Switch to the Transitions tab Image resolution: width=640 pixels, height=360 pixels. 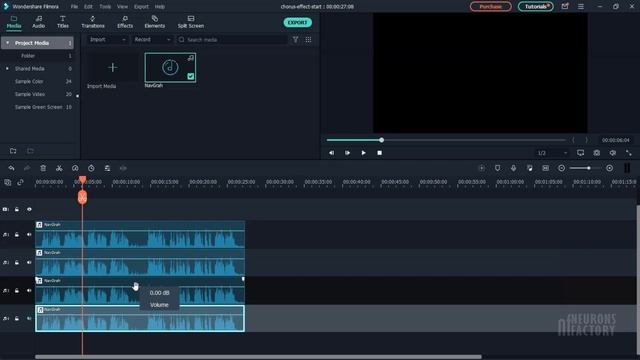tap(93, 22)
